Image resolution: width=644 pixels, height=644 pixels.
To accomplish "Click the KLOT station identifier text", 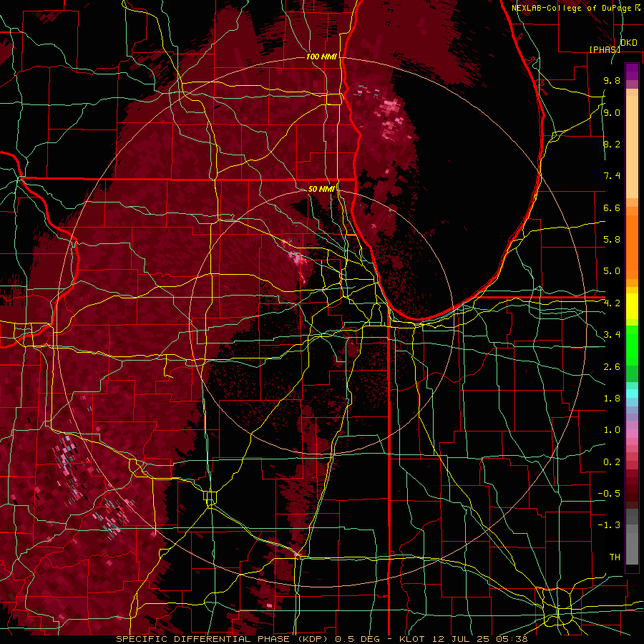I will tap(413, 639).
